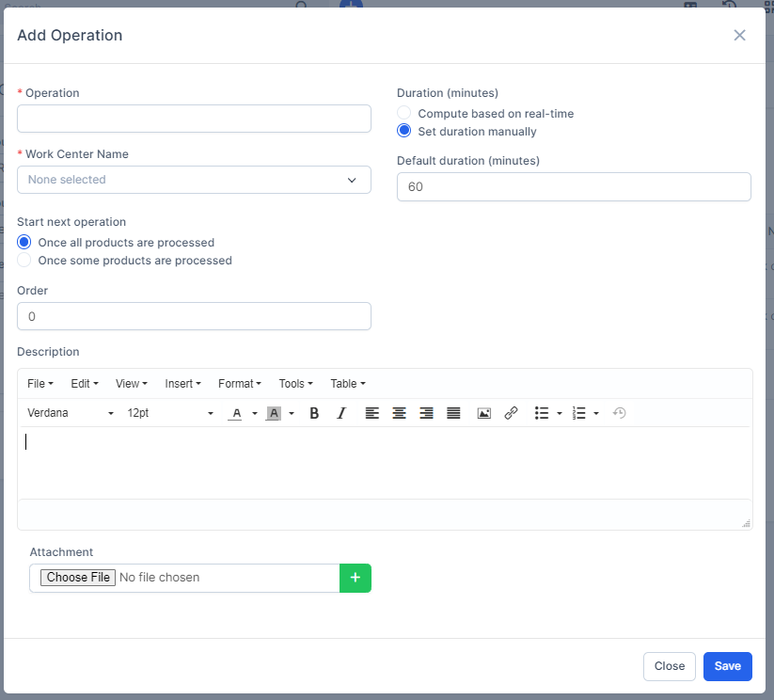Open the text background color picker
The image size is (774, 700).
[x=292, y=413]
